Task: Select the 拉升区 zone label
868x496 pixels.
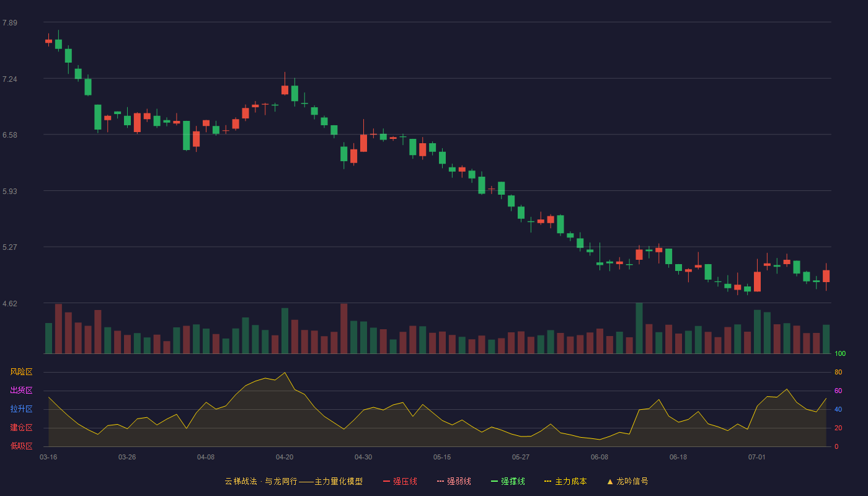Action: [21, 409]
